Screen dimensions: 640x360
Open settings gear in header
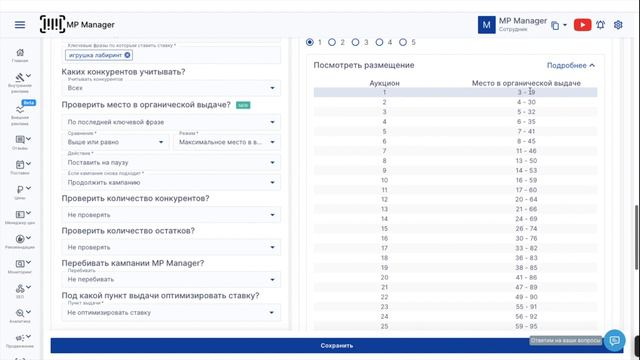click(618, 25)
